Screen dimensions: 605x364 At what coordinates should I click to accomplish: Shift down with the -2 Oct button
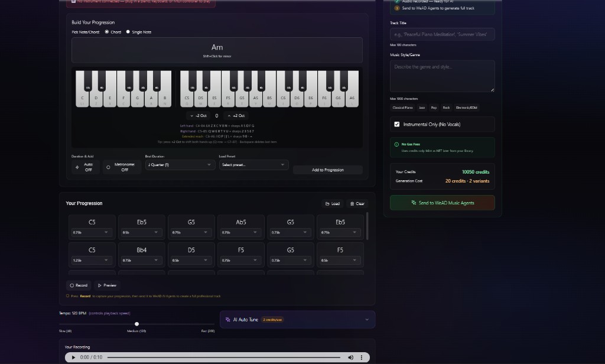[199, 116]
